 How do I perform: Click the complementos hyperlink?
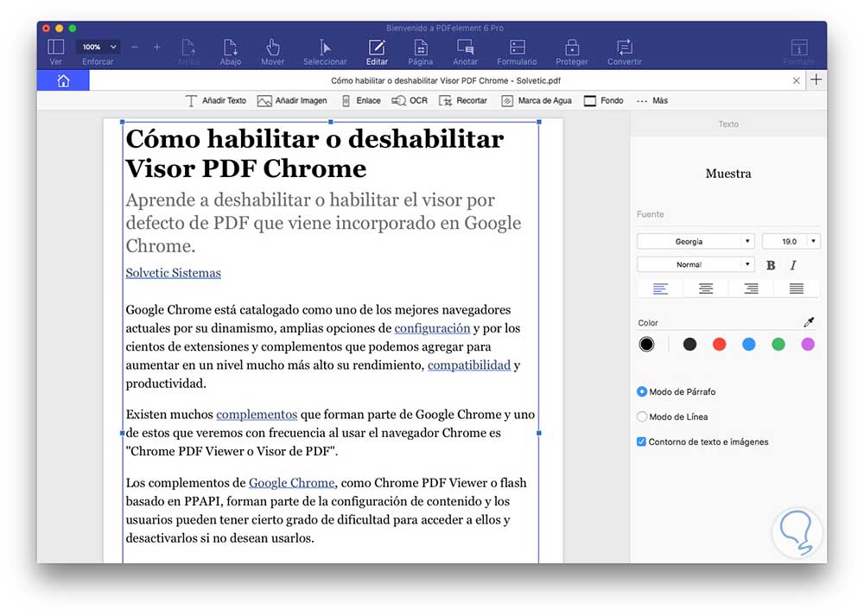[257, 415]
